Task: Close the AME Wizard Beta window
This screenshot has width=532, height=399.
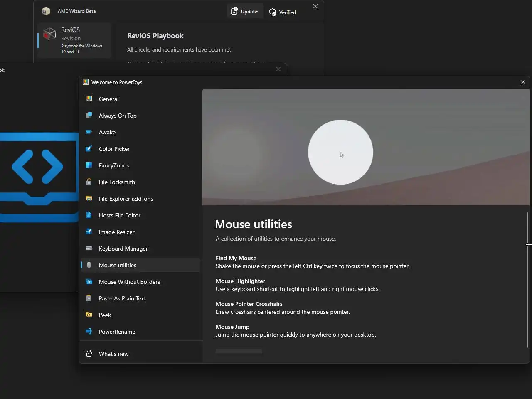Action: coord(315,6)
